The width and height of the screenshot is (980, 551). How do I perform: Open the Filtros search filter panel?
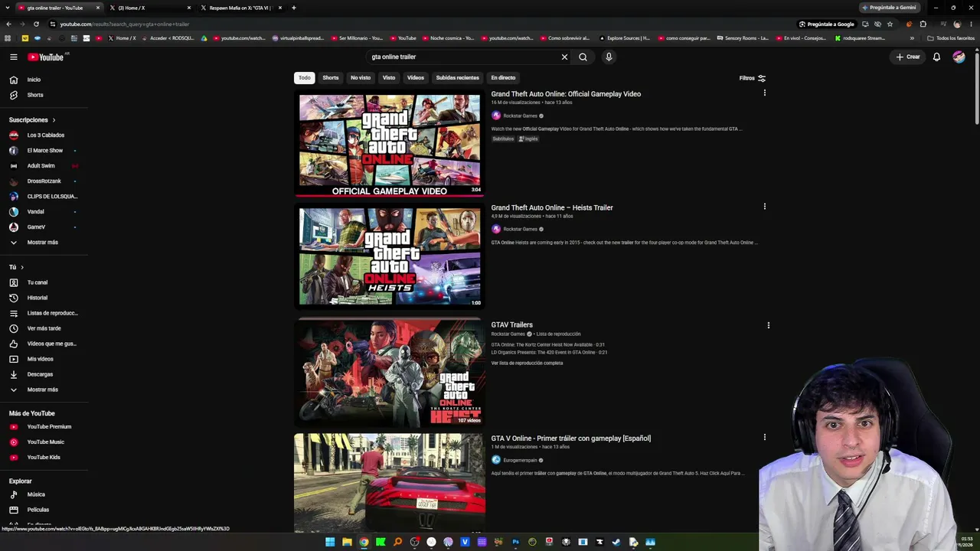752,78
